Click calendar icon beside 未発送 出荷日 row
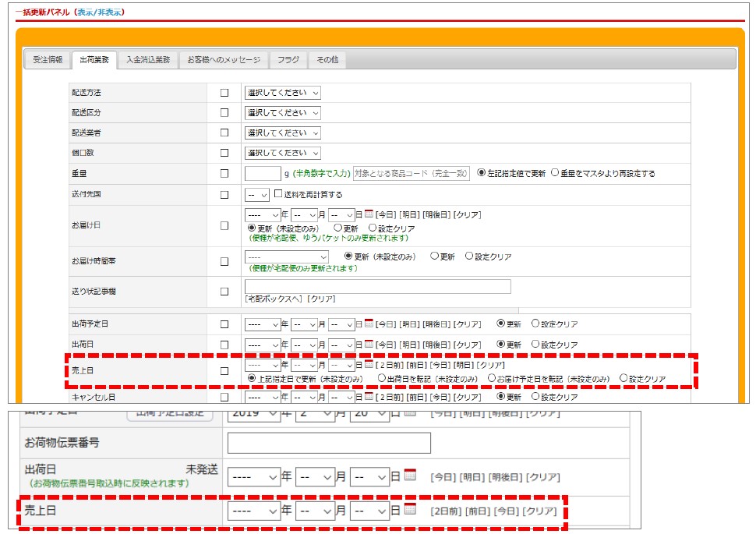The height and width of the screenshot is (534, 756). coord(410,476)
